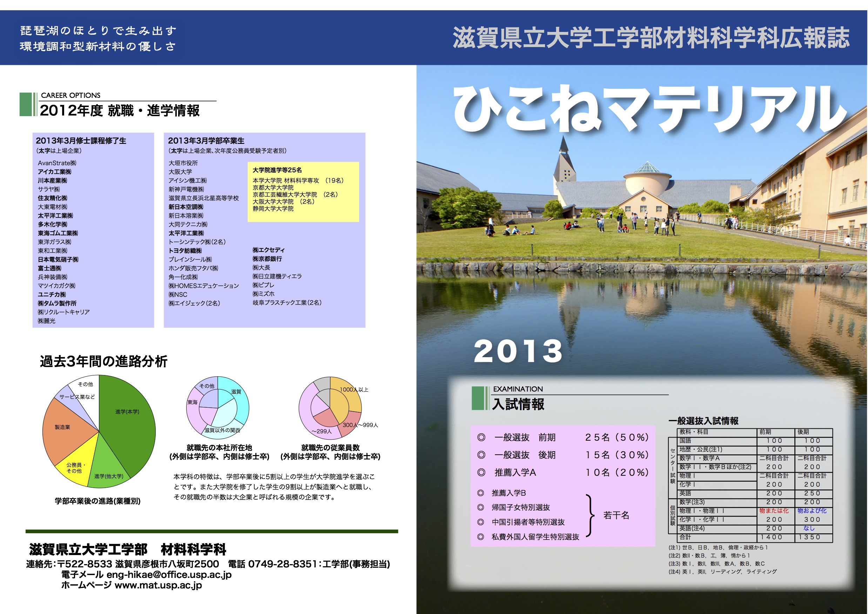Image resolution: width=868 pixels, height=614 pixels.
Task: Click the EXAMINATION label
Action: (x=518, y=389)
